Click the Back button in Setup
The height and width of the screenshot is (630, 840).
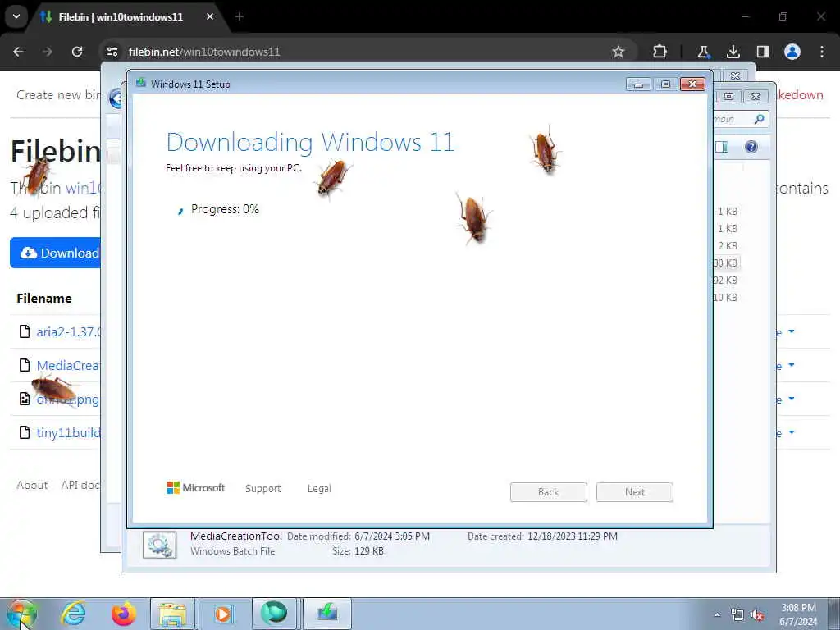pyautogui.click(x=549, y=492)
